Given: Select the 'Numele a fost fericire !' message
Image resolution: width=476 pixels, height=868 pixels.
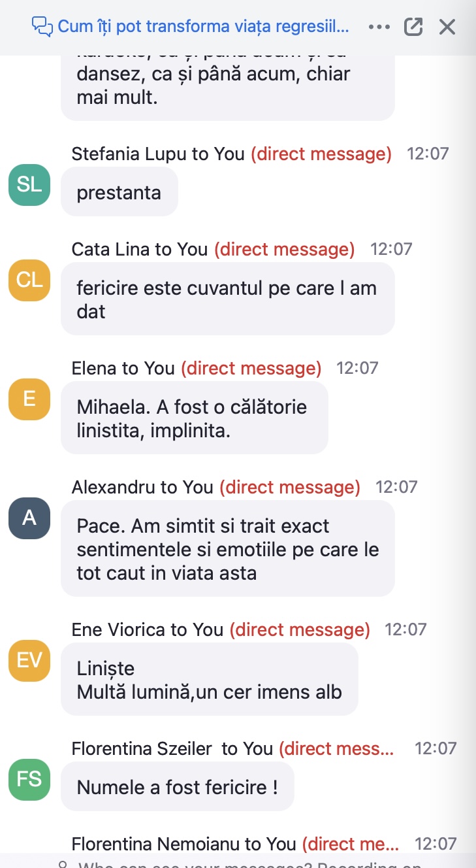Looking at the screenshot, I should (x=178, y=786).
